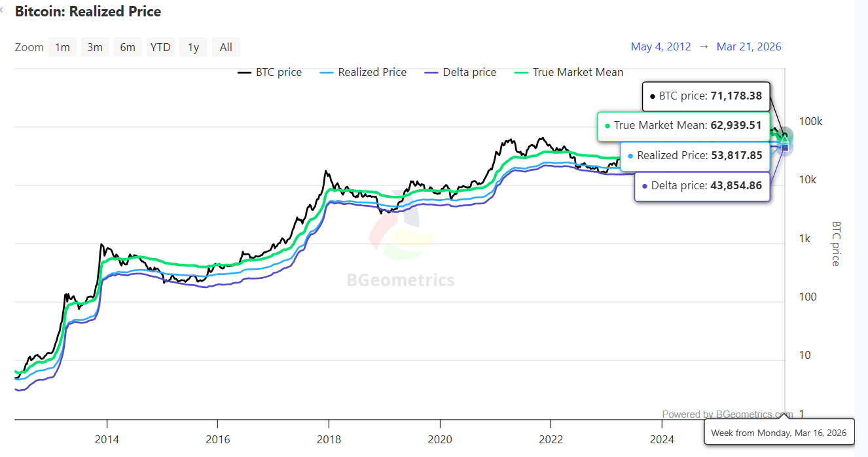Click the BTC price tooltip box

706,96
